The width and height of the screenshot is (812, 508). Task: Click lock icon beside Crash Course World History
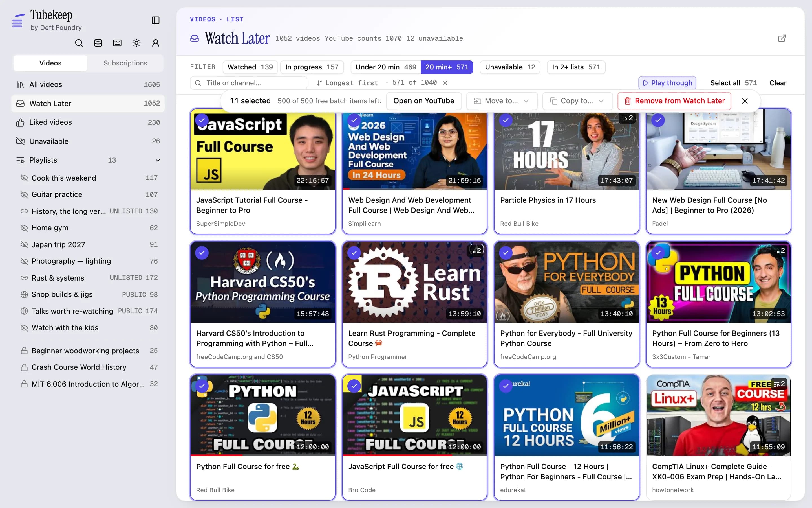(24, 367)
